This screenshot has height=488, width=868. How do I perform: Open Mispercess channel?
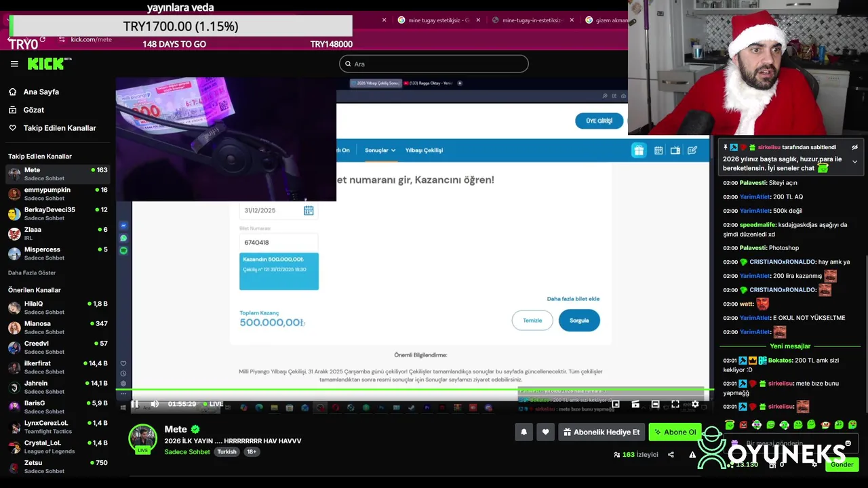pyautogui.click(x=58, y=253)
